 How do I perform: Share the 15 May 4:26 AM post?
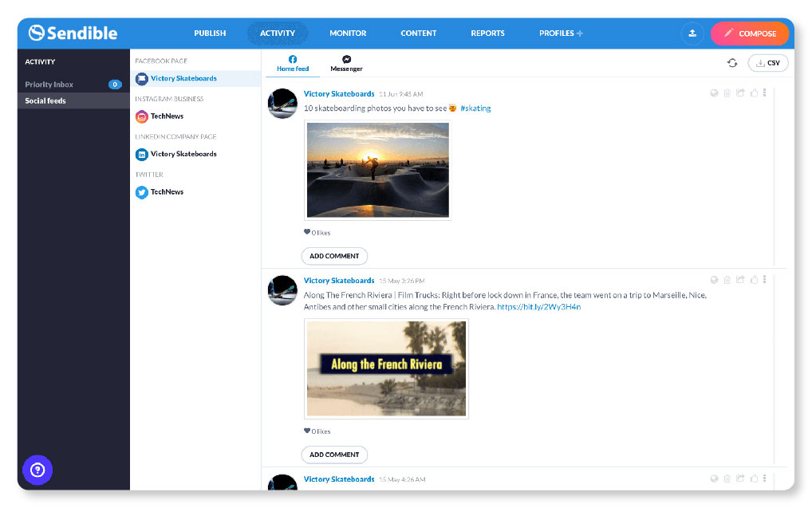[x=740, y=479]
